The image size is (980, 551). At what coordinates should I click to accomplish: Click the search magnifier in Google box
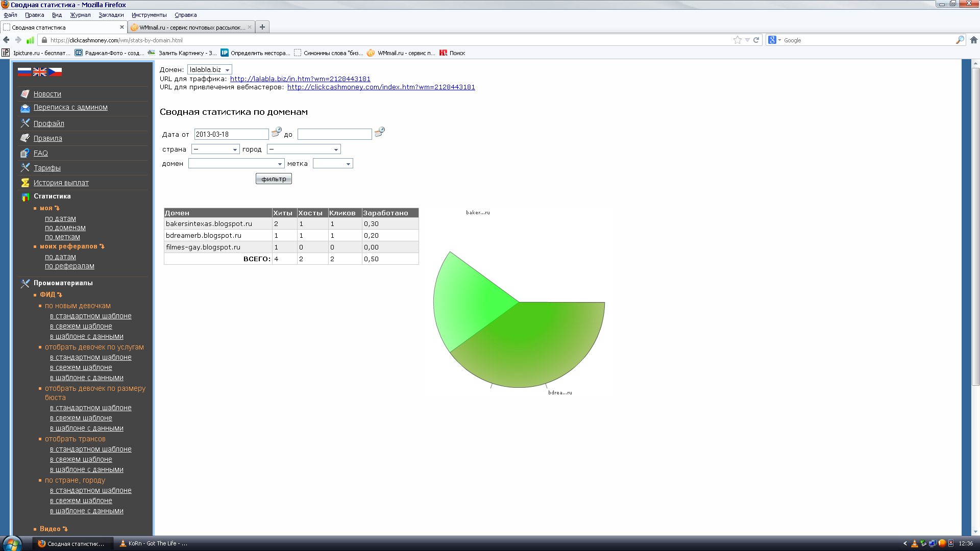[x=960, y=40]
